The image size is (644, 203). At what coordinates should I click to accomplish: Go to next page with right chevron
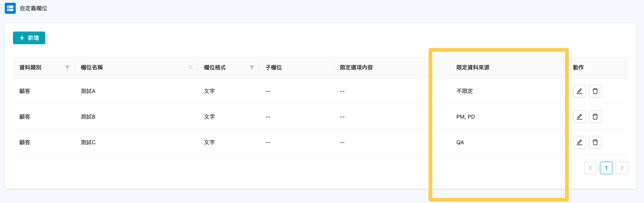point(622,168)
